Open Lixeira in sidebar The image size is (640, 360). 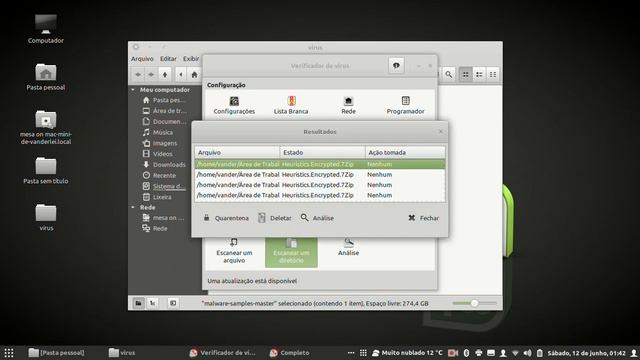[x=157, y=197]
